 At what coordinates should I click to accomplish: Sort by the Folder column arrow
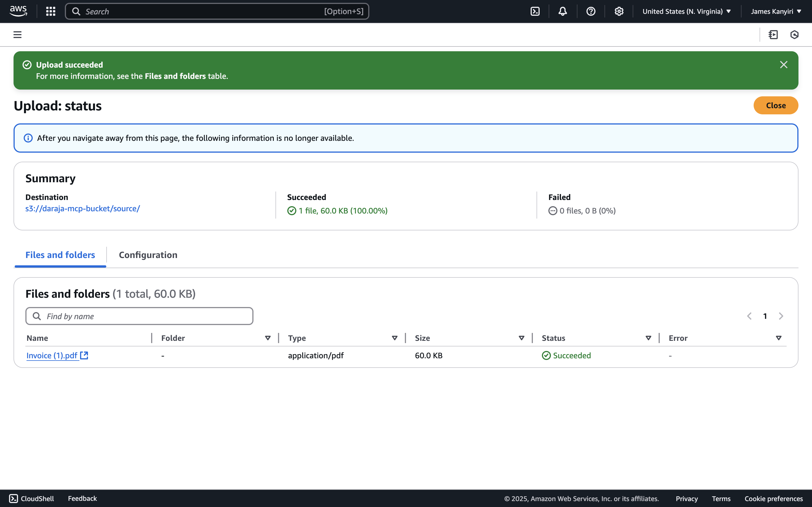pyautogui.click(x=268, y=338)
